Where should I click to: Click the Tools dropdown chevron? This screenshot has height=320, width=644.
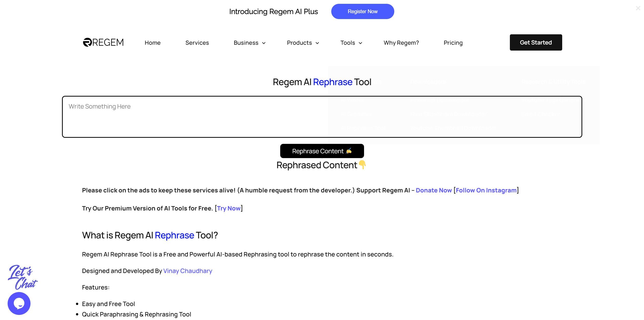[360, 42]
